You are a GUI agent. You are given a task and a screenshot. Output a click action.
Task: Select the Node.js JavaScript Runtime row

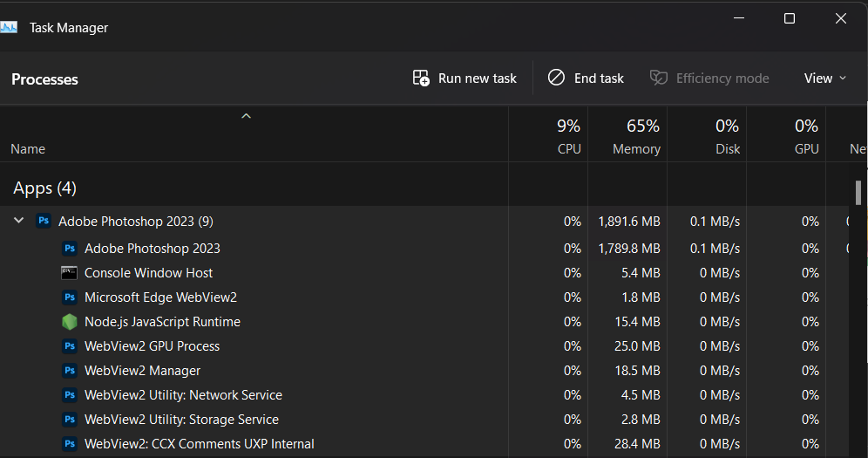point(424,322)
